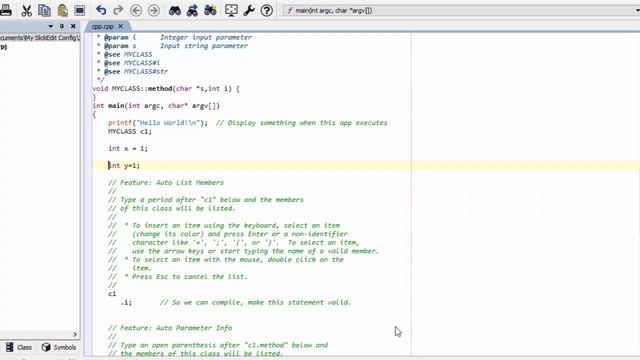Click the printf "Hello World!\n" statement
The width and height of the screenshot is (640, 360).
(x=158, y=123)
